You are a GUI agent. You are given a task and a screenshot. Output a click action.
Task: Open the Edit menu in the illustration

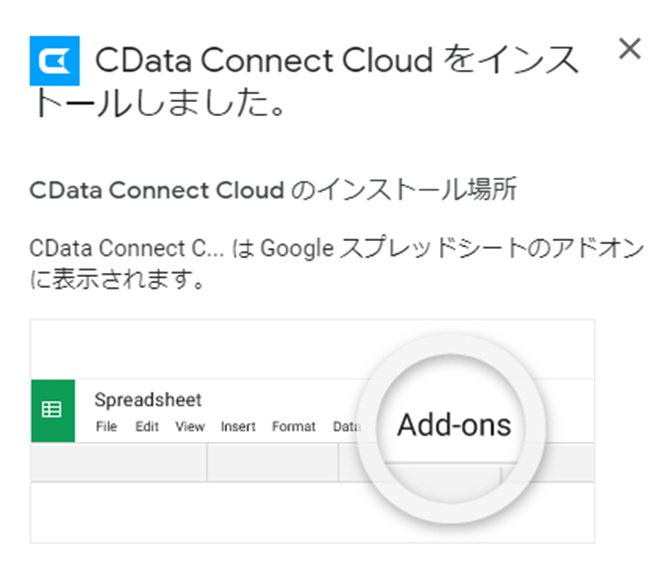[147, 426]
